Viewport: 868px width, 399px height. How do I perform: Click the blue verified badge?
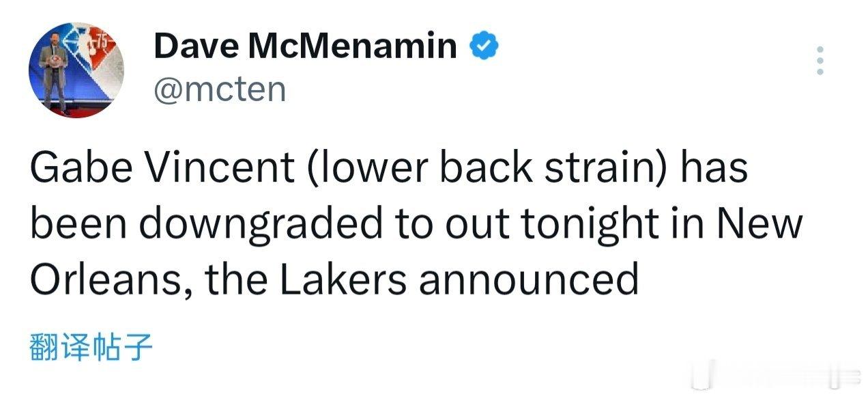[x=485, y=46]
